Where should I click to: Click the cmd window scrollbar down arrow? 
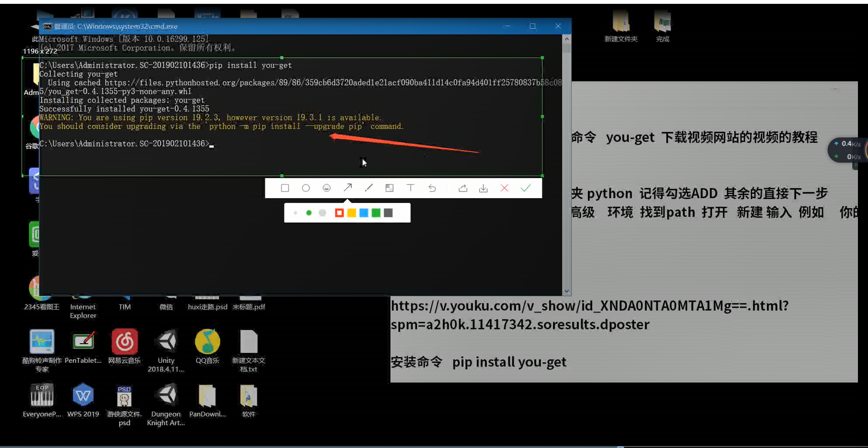point(567,291)
